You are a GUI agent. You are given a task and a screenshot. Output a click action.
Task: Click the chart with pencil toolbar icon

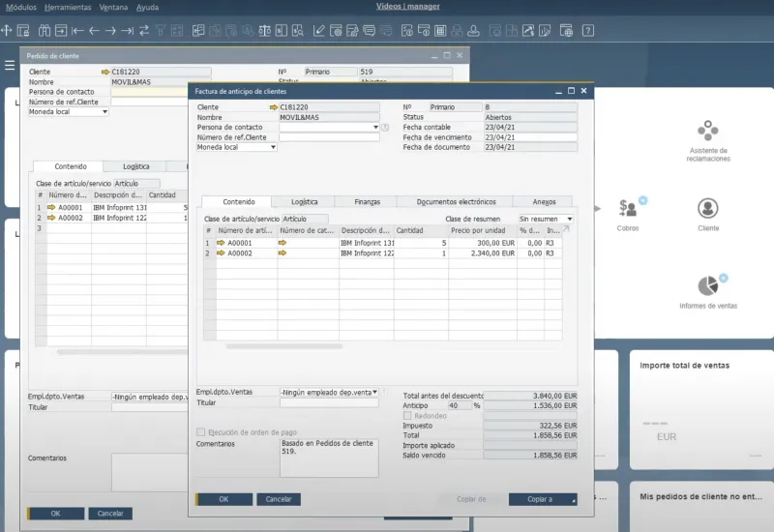545,31
